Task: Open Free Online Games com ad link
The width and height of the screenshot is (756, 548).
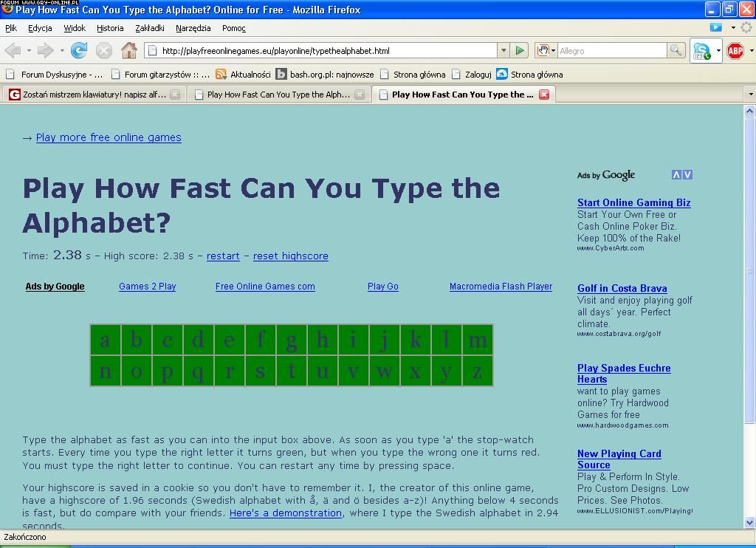Action: tap(265, 286)
